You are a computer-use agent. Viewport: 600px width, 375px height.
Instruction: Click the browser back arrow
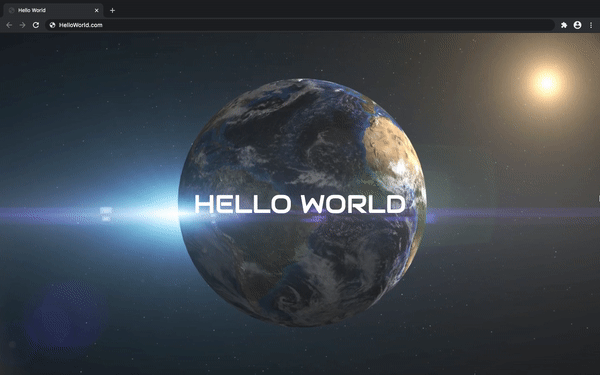(x=9, y=25)
